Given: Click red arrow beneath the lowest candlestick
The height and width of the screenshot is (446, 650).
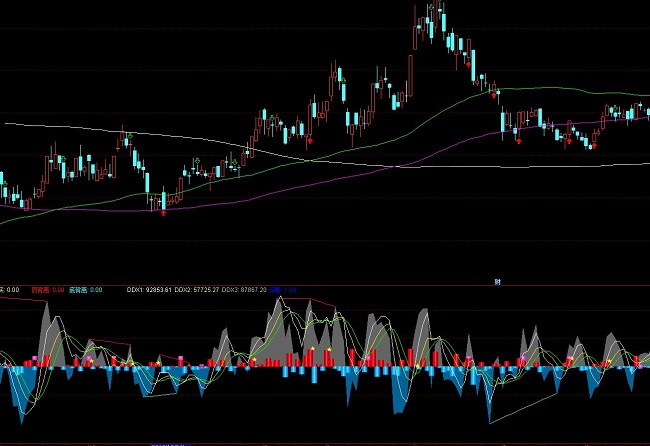Looking at the screenshot, I should [164, 213].
